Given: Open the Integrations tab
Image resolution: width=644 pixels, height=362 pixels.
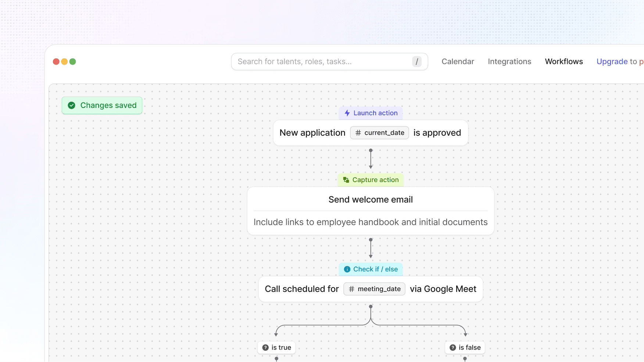Looking at the screenshot, I should 509,62.
